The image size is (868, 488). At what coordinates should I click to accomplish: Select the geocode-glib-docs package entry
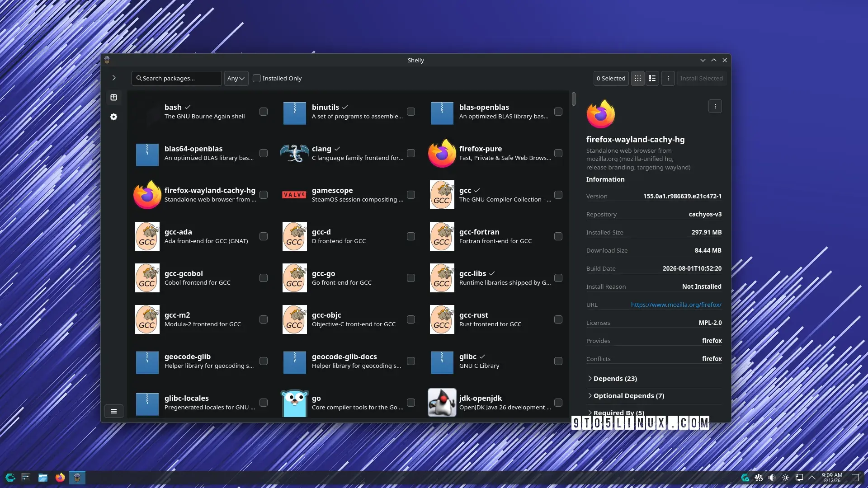(x=349, y=361)
